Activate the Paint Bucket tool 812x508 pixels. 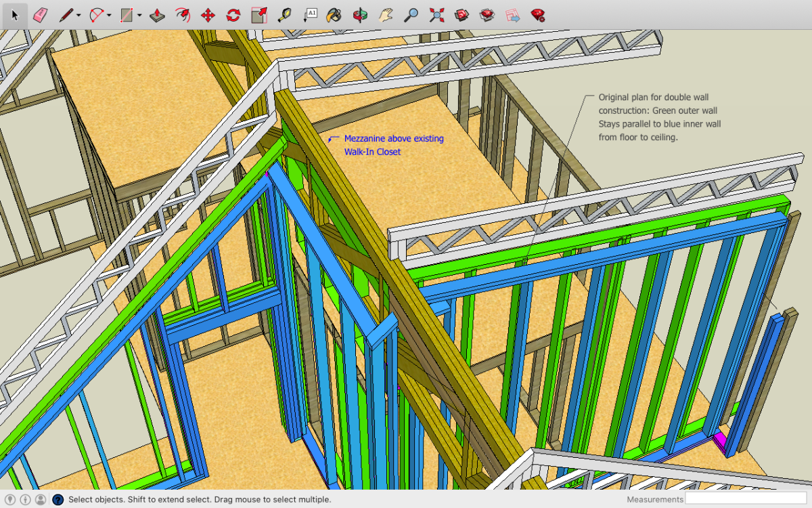333,15
